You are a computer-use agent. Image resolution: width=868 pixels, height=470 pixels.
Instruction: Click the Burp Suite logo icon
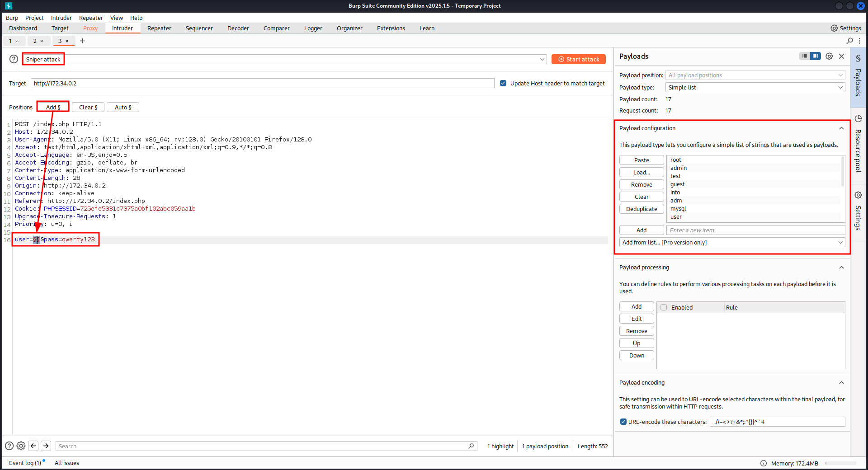[9, 6]
